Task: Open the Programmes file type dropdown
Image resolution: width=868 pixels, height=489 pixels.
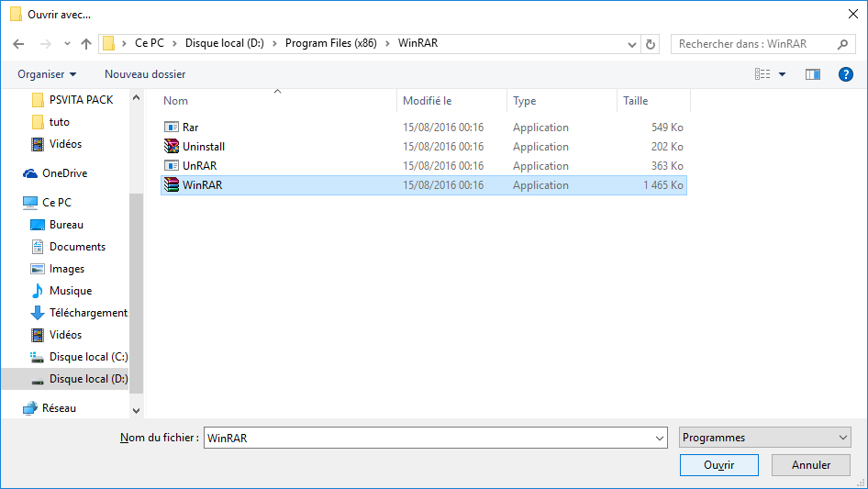Action: click(765, 438)
